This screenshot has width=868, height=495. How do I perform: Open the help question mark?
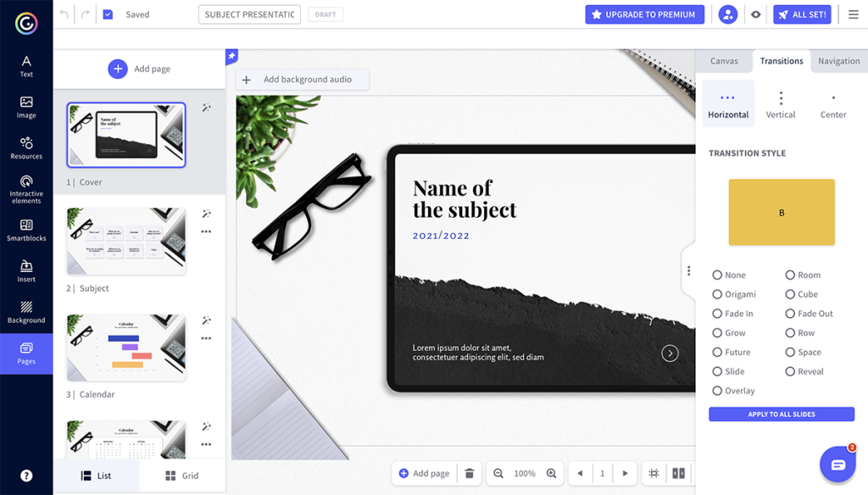(x=26, y=476)
